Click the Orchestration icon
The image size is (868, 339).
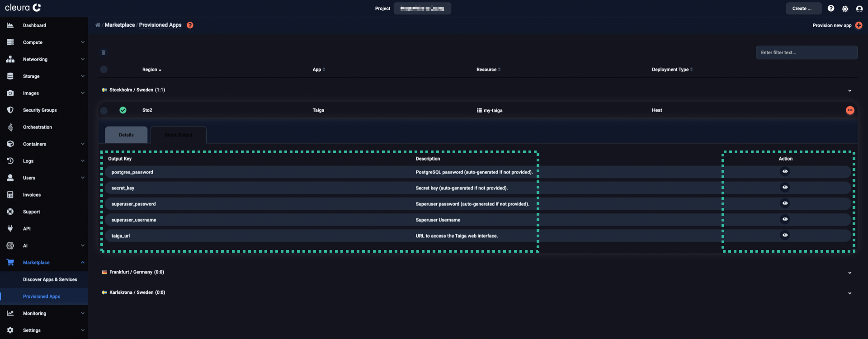(10, 127)
